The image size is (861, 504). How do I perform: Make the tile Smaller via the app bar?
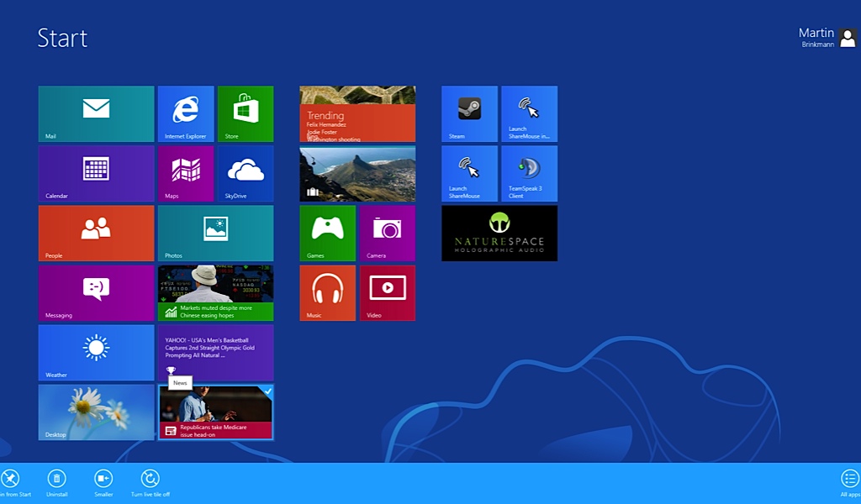click(103, 483)
